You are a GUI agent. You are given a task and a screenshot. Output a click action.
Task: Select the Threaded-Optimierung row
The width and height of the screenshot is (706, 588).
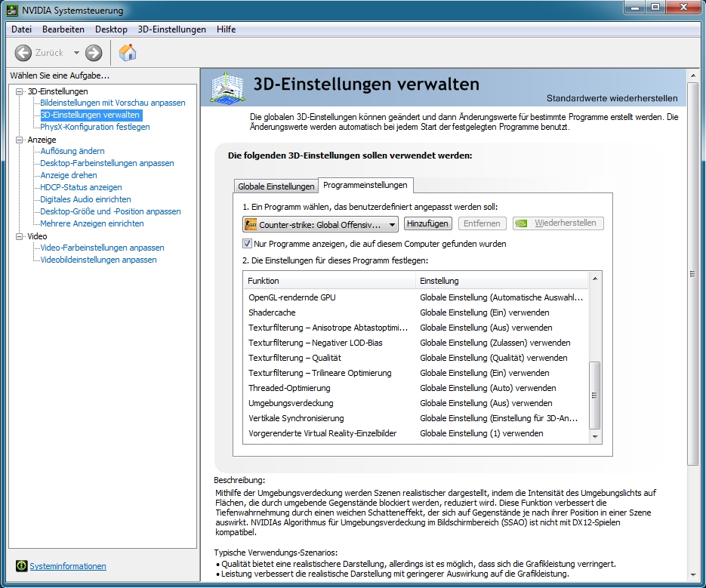coord(415,388)
